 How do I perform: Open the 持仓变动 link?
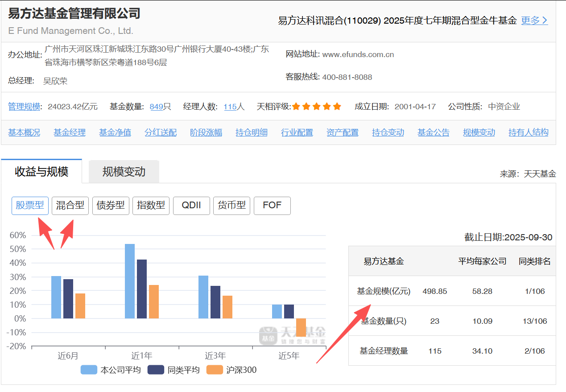388,132
